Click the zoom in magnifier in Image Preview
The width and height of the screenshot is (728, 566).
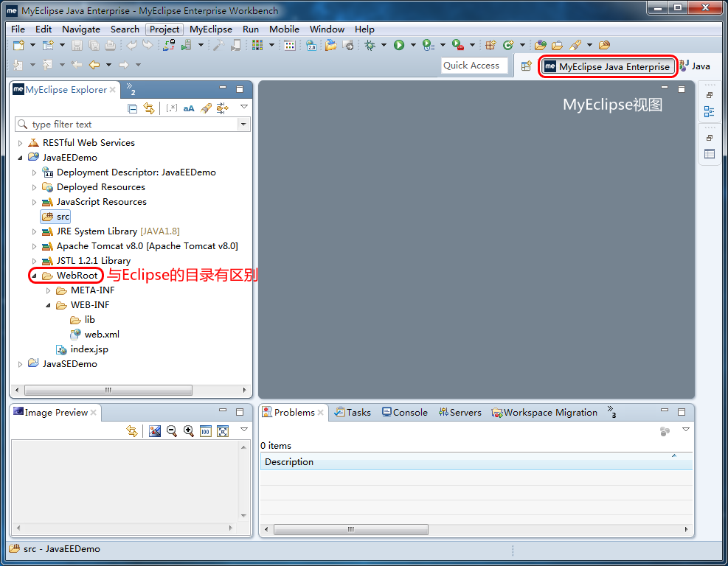coord(189,431)
